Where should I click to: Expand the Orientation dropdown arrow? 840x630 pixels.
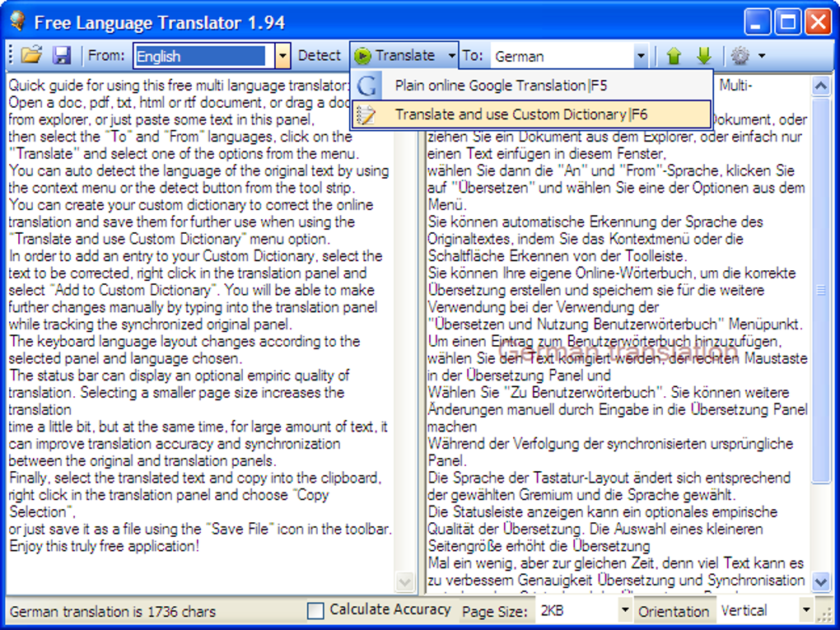[x=805, y=610]
